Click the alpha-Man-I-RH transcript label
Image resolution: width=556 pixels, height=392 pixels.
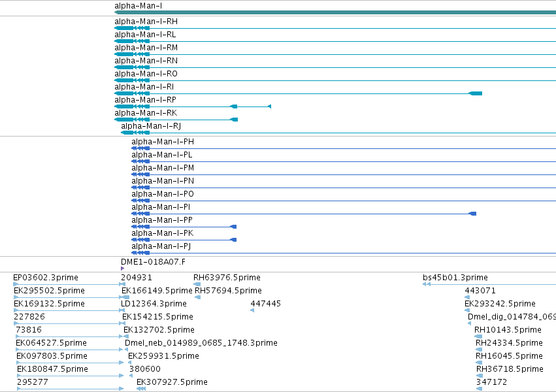tap(146, 22)
